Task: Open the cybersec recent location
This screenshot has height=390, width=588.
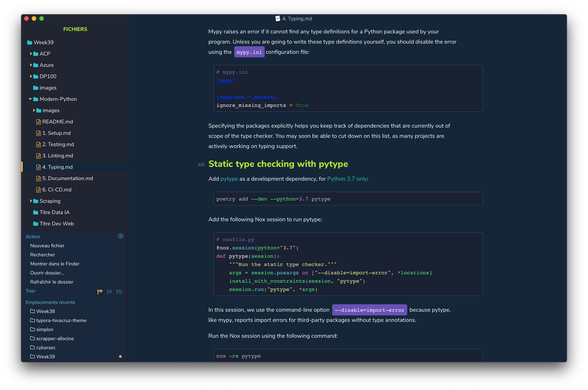Action: pyautogui.click(x=46, y=348)
